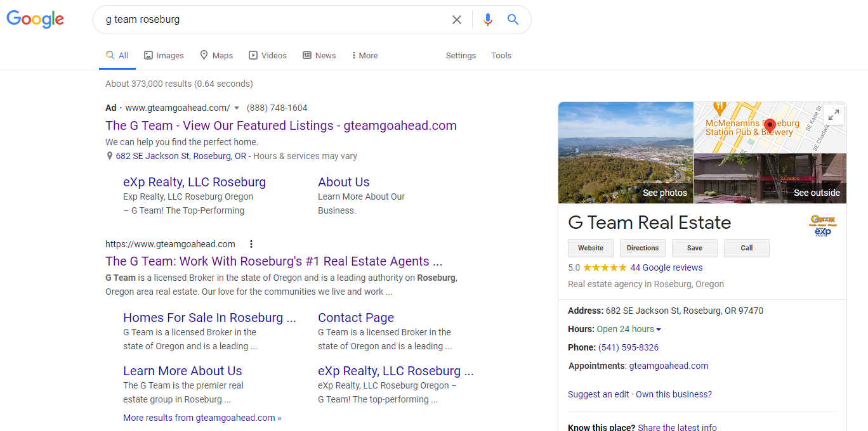Open the News results tab
868x431 pixels.
tap(319, 56)
